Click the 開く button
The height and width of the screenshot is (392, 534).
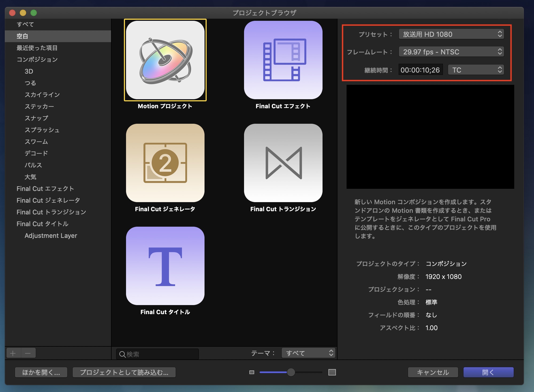pos(488,372)
